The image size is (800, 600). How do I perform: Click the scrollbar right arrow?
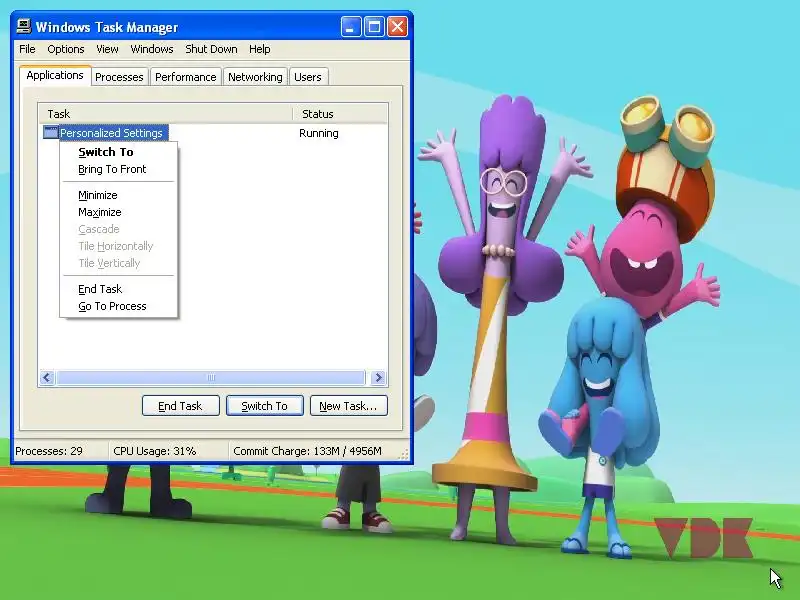379,378
